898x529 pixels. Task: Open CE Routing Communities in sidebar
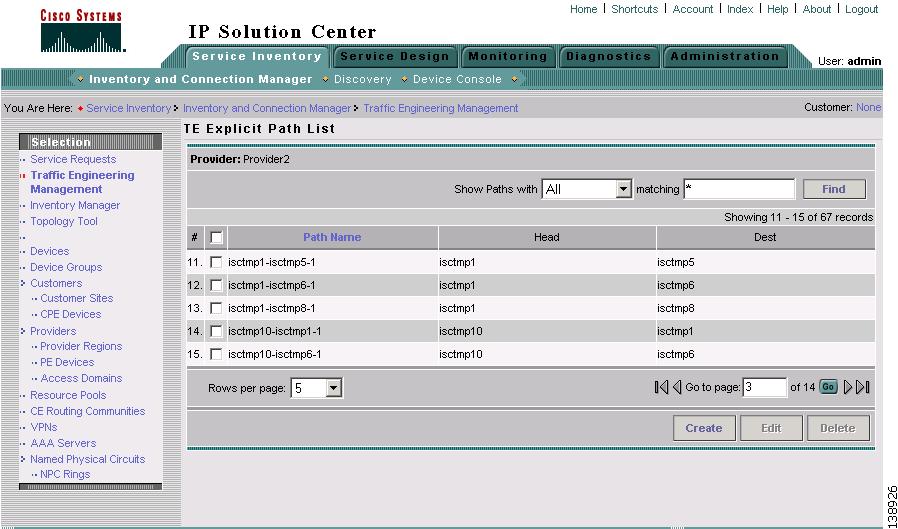88,411
